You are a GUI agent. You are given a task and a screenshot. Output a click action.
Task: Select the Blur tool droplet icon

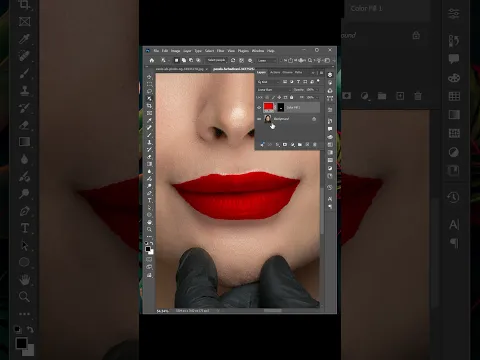(x=149, y=171)
